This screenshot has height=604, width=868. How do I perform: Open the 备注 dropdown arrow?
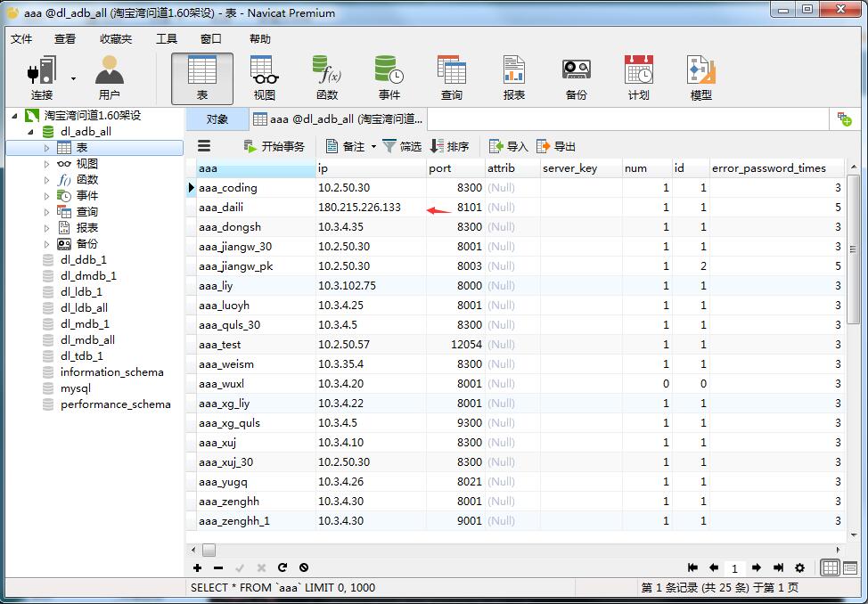pyautogui.click(x=373, y=147)
